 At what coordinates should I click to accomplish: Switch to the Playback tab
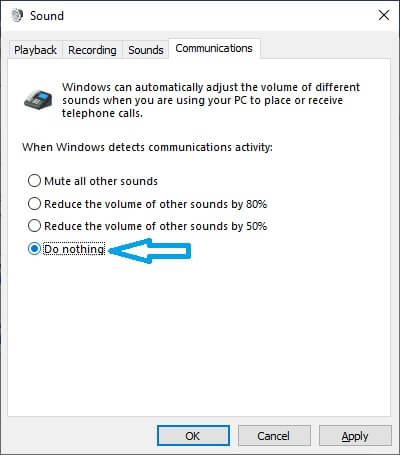tap(35, 50)
